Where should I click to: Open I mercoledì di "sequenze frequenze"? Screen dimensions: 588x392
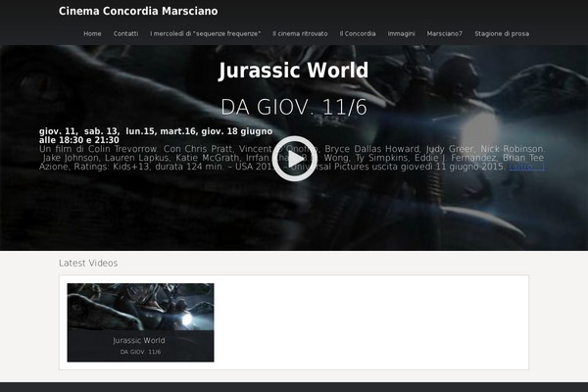(206, 33)
